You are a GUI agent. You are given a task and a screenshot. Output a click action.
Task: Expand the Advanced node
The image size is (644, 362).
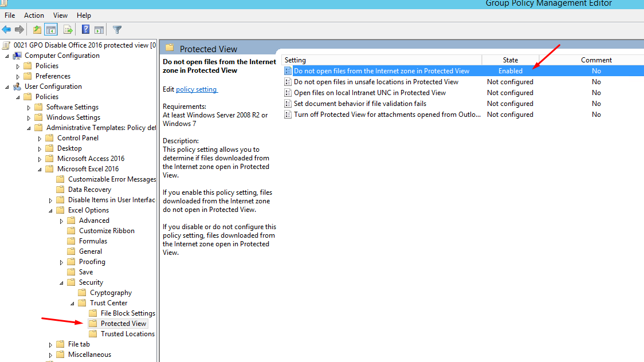pyautogui.click(x=62, y=221)
